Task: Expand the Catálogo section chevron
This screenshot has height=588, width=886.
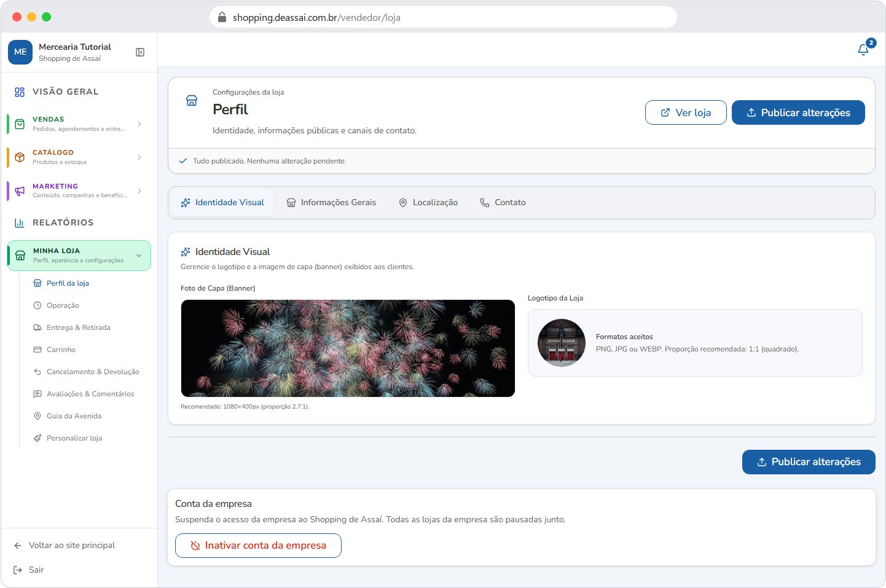Action: pos(139,157)
